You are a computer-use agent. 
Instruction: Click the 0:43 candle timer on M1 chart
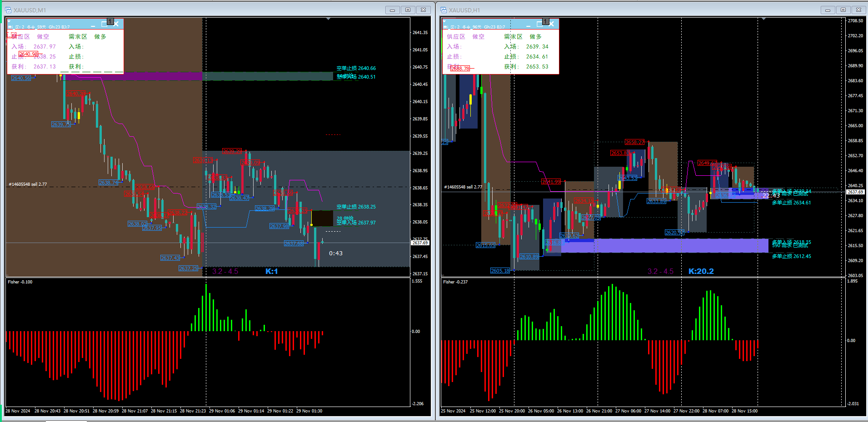coord(336,253)
